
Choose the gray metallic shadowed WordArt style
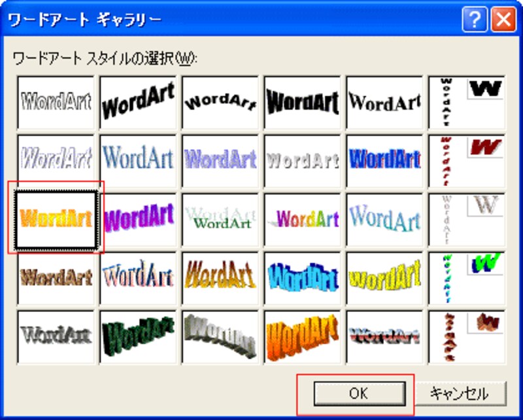[56, 337]
